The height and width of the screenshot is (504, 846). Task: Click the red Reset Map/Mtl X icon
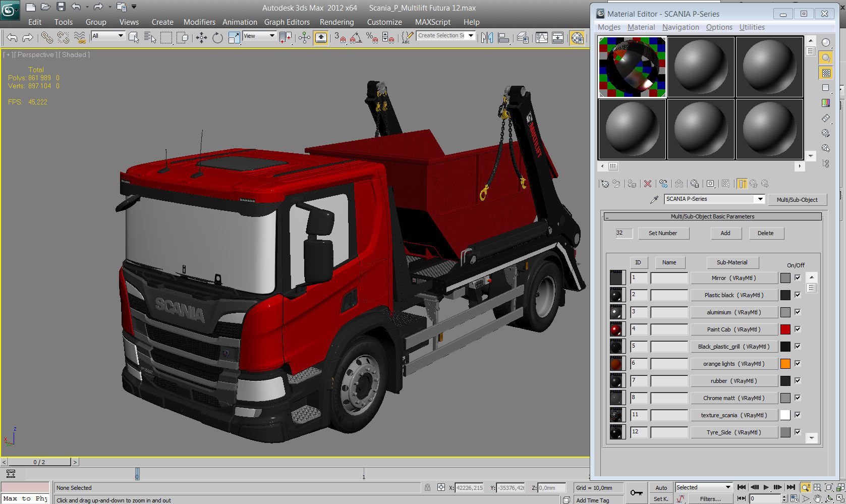[x=648, y=184]
